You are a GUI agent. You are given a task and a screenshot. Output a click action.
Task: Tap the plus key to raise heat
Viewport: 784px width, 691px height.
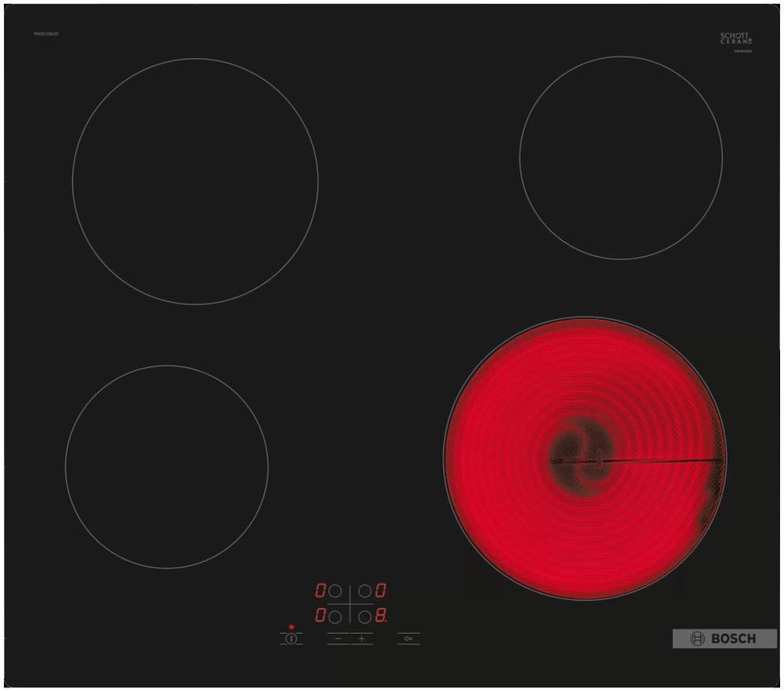click(x=361, y=638)
